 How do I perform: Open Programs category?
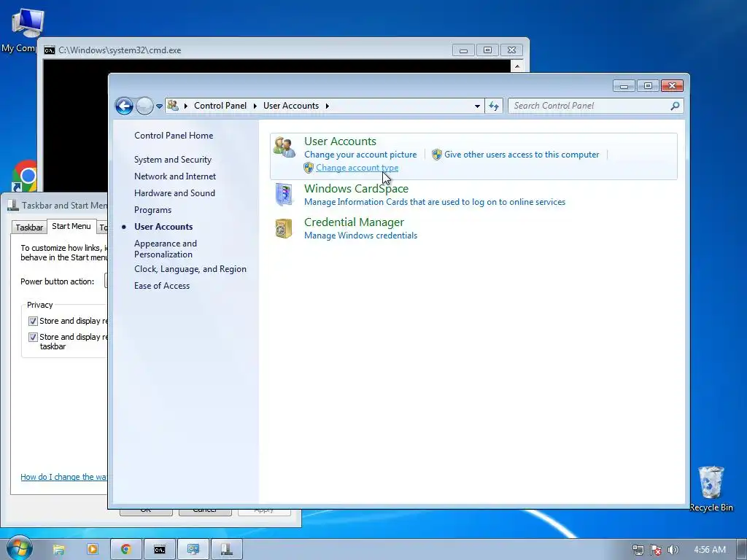pos(152,210)
